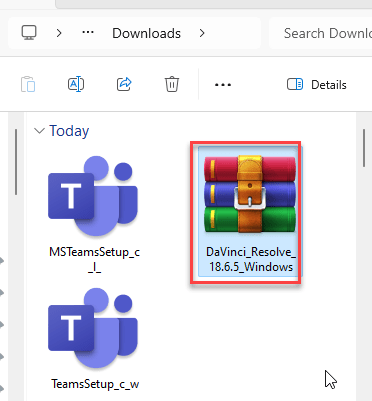Click the Share toolbar icon

point(124,84)
